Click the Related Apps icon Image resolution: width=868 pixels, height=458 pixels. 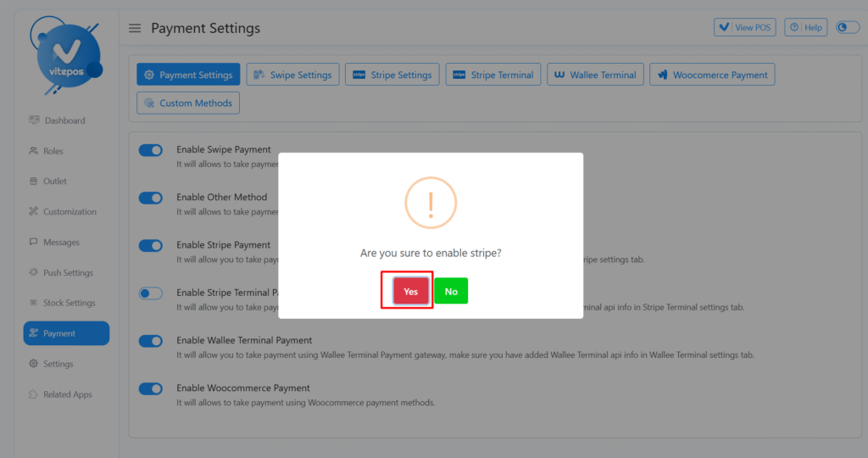[33, 394]
